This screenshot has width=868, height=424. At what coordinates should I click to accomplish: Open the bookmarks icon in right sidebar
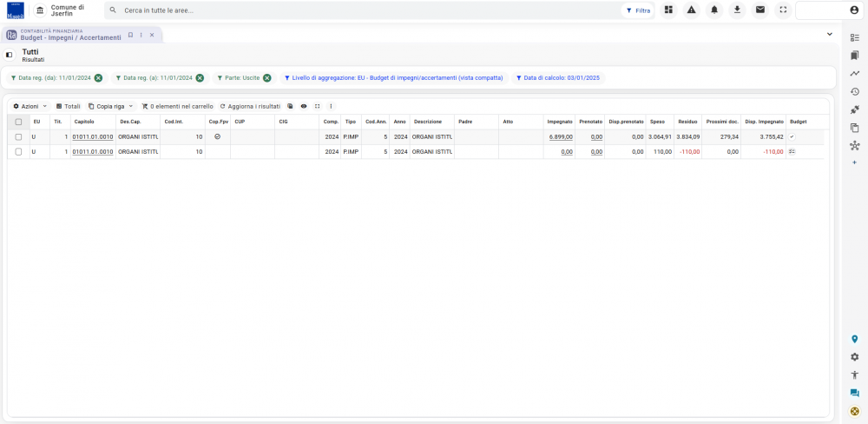[x=854, y=56]
